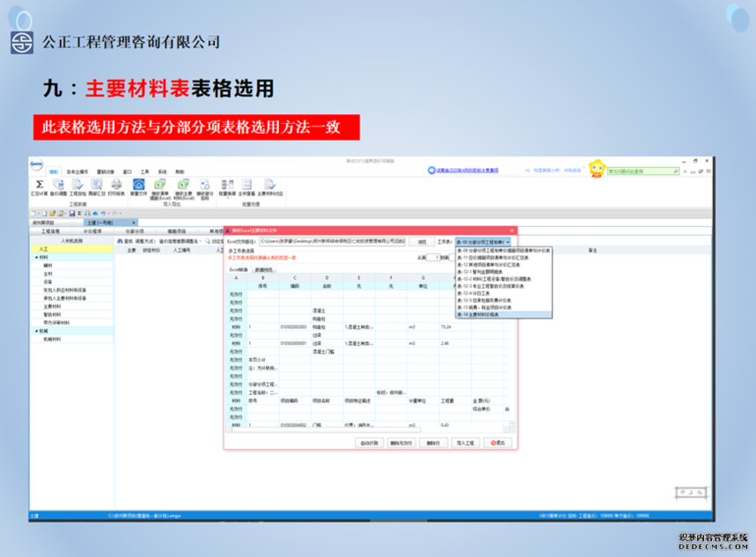Image resolution: width=756 pixels, height=557 pixels.
Task: Click the 编码 cell 010502002003
Action: [294, 327]
